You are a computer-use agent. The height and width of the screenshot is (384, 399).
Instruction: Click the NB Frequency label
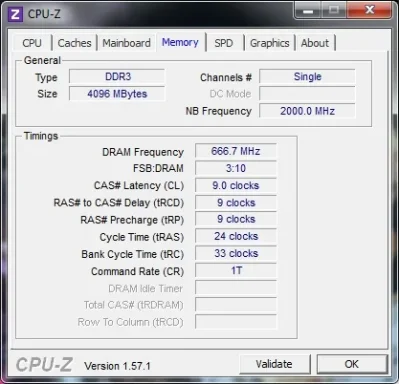click(x=219, y=111)
